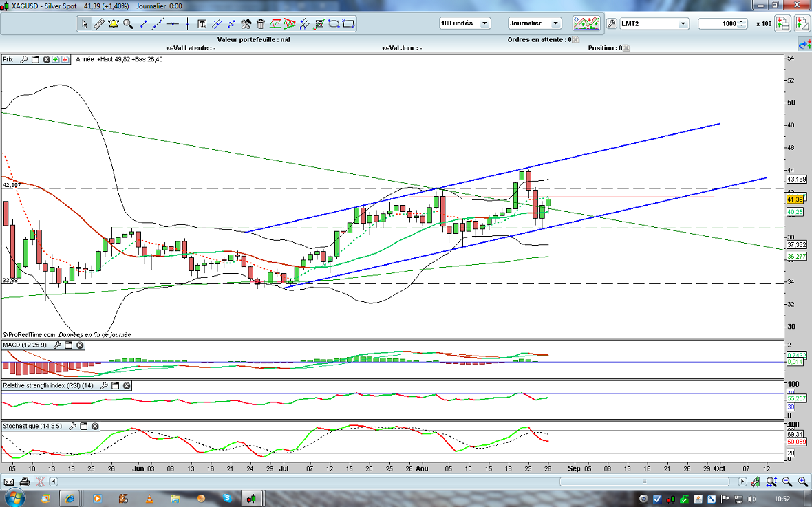Open the alert bell tool
812x507 pixels.
(x=113, y=24)
